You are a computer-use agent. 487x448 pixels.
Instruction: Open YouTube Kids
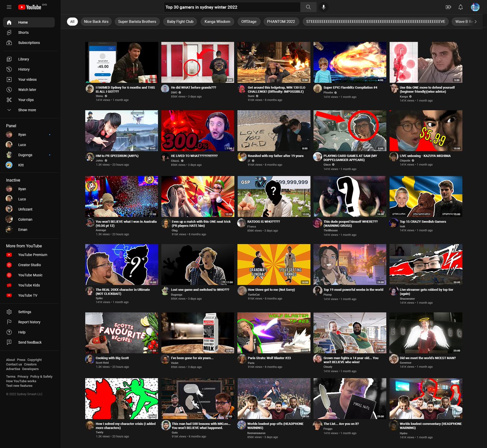(x=29, y=285)
